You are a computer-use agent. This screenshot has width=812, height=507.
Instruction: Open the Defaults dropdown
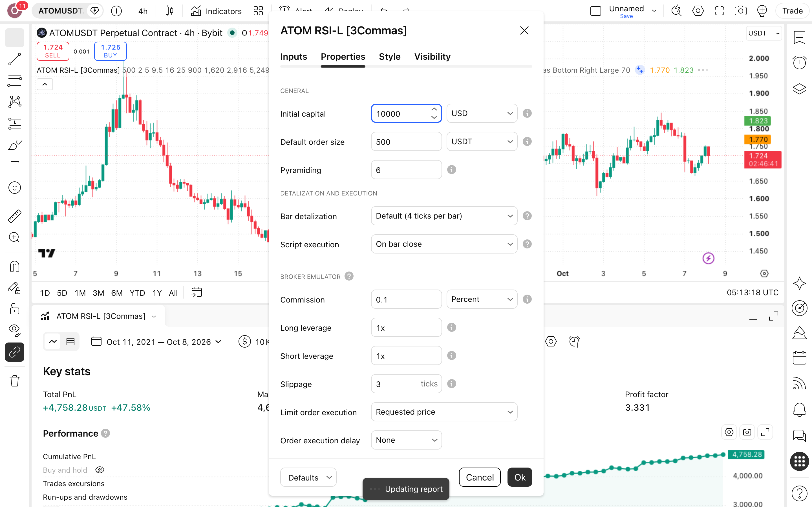click(x=308, y=477)
